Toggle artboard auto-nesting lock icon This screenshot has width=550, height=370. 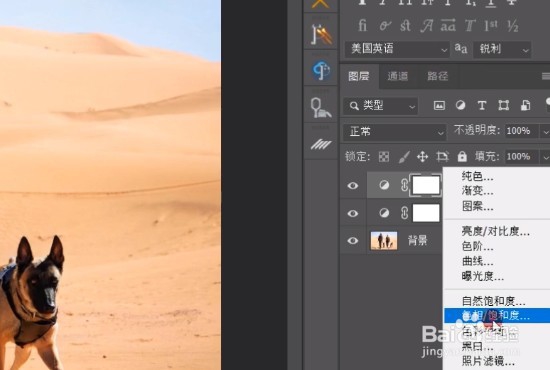coord(442,157)
